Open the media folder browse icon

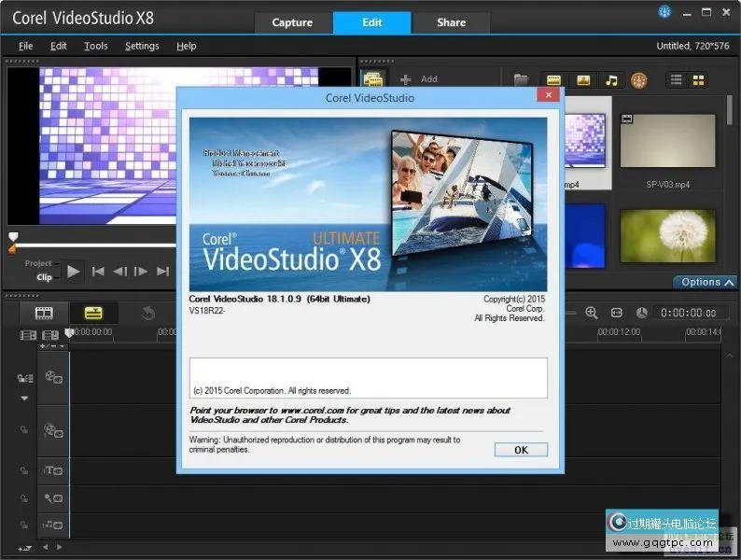tap(521, 80)
